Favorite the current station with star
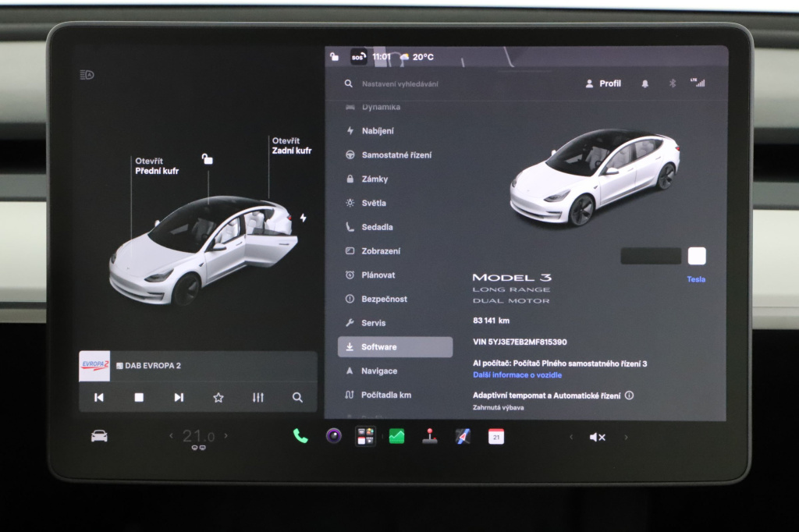The width and height of the screenshot is (799, 532). coord(218,397)
